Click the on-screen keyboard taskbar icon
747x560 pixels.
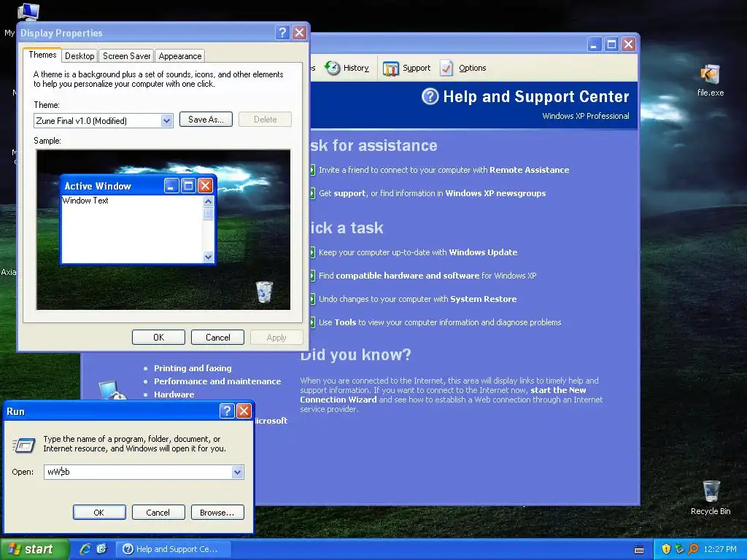coord(639,550)
